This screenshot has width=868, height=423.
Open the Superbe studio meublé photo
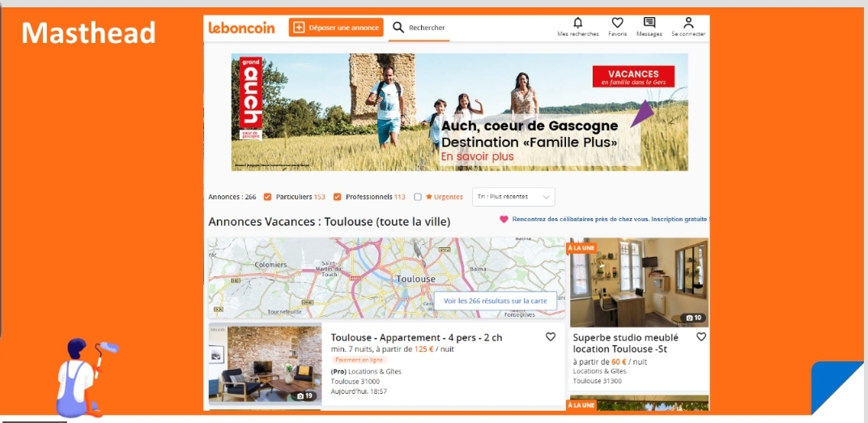639,283
